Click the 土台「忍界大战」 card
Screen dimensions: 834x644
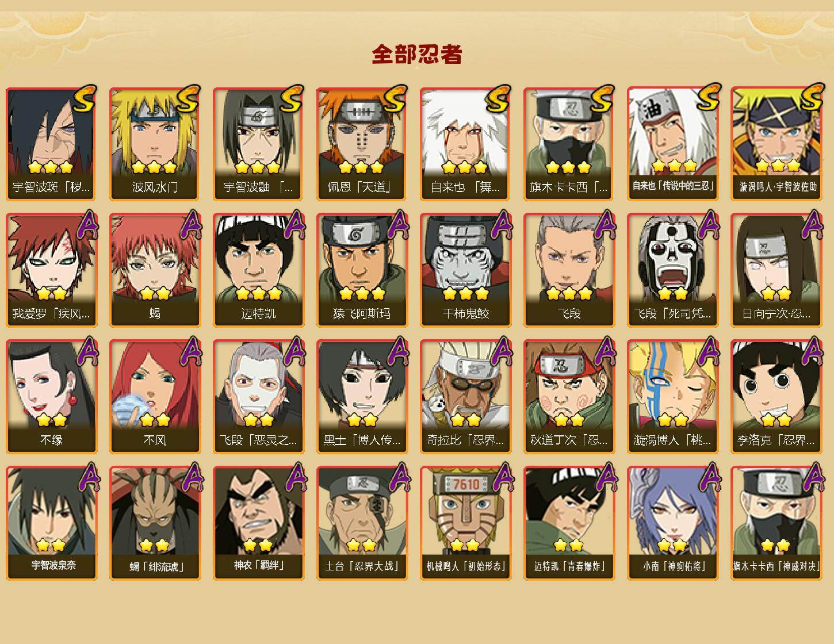[x=362, y=523]
